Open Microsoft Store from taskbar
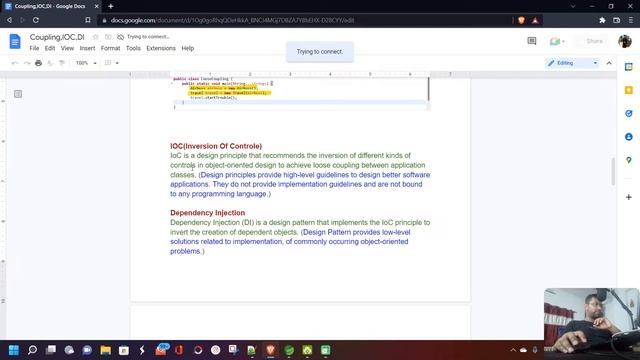 124,350
